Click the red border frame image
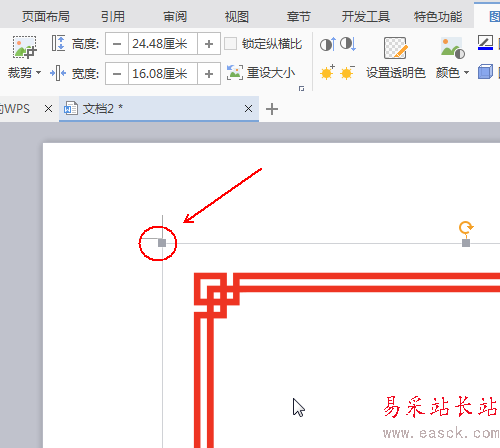 coord(347,360)
